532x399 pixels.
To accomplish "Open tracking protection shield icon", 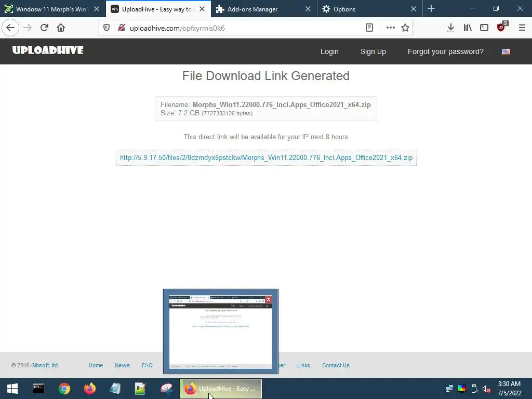I will point(107,28).
